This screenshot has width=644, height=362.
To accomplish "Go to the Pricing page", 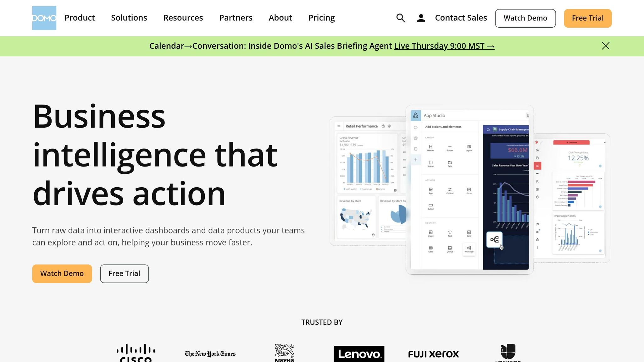I will click(x=321, y=18).
